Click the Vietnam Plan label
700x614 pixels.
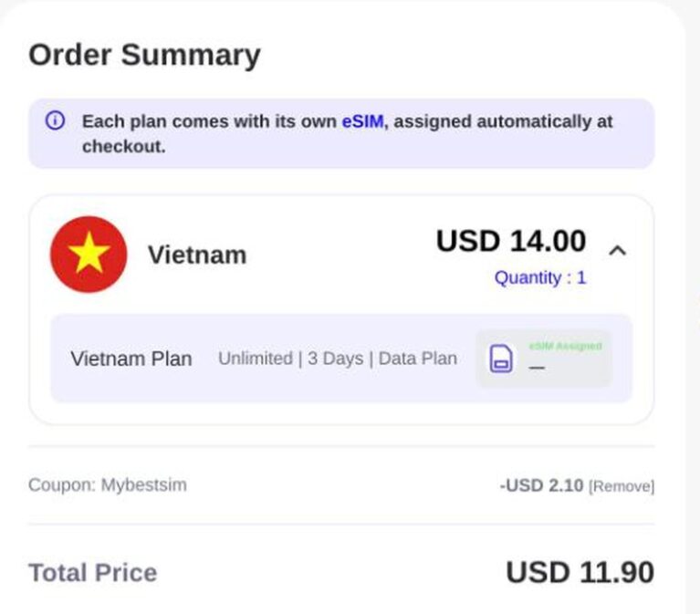coord(131,359)
